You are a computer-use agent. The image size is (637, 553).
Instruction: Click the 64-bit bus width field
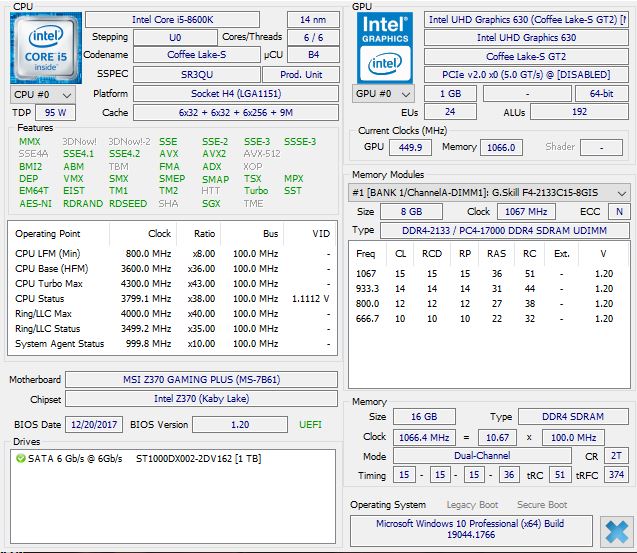(602, 94)
